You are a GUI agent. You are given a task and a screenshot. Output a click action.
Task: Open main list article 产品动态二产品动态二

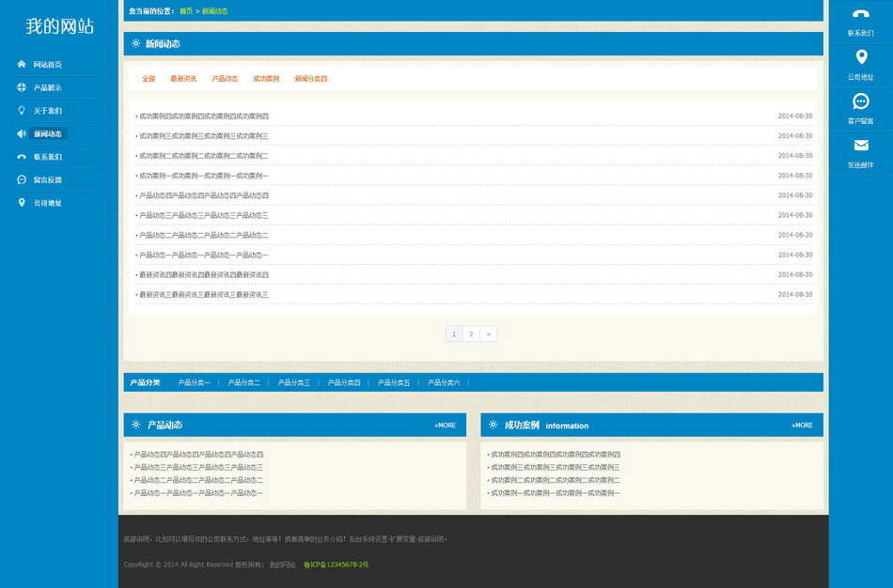[x=204, y=235]
